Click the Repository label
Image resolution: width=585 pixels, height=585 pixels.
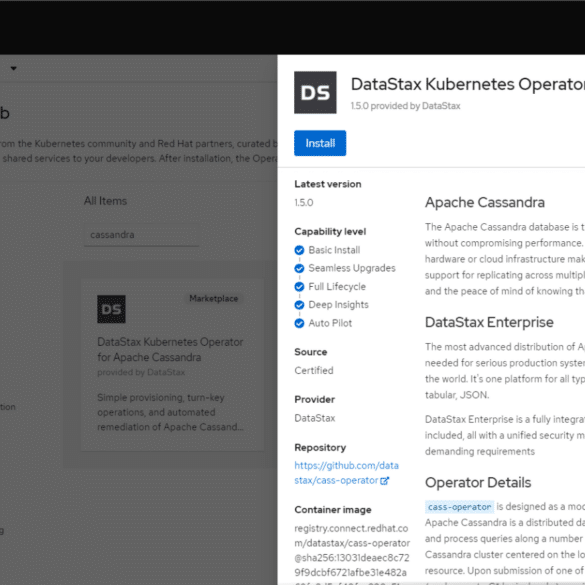(x=320, y=447)
